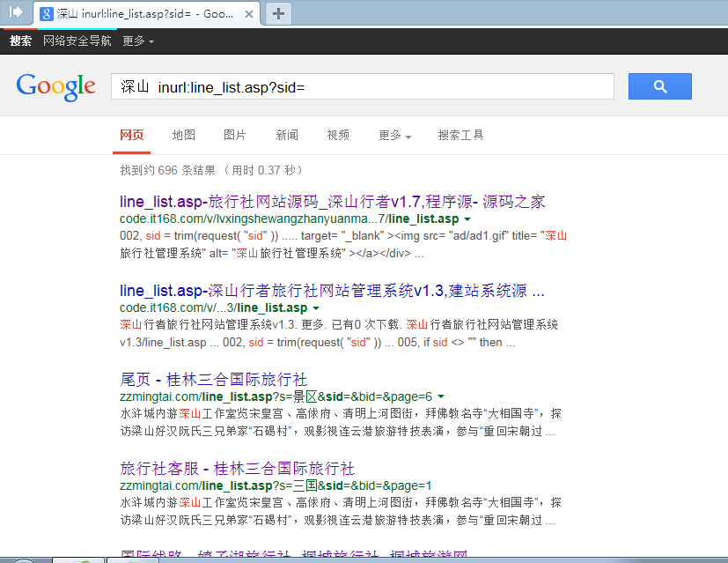Switch to the 地图 tab

click(183, 135)
